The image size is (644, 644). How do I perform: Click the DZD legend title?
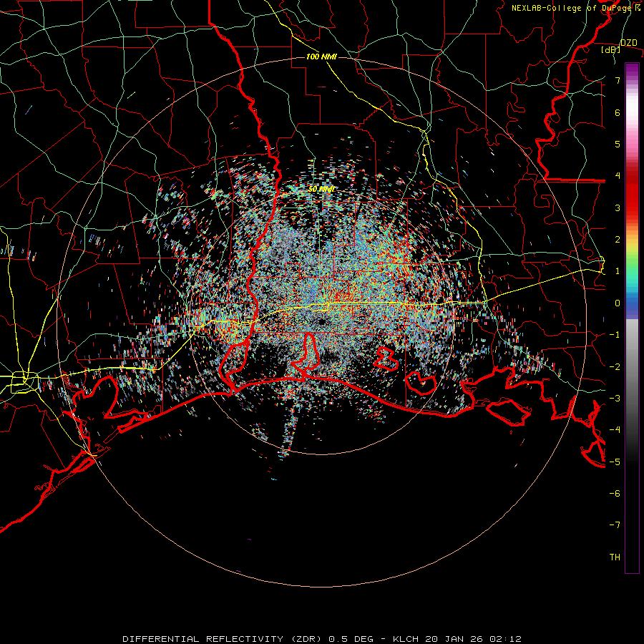[x=629, y=43]
